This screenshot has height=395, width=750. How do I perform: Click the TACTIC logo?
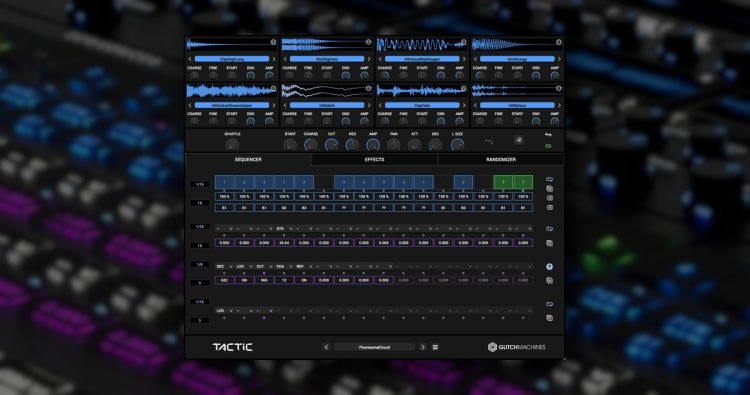(232, 347)
